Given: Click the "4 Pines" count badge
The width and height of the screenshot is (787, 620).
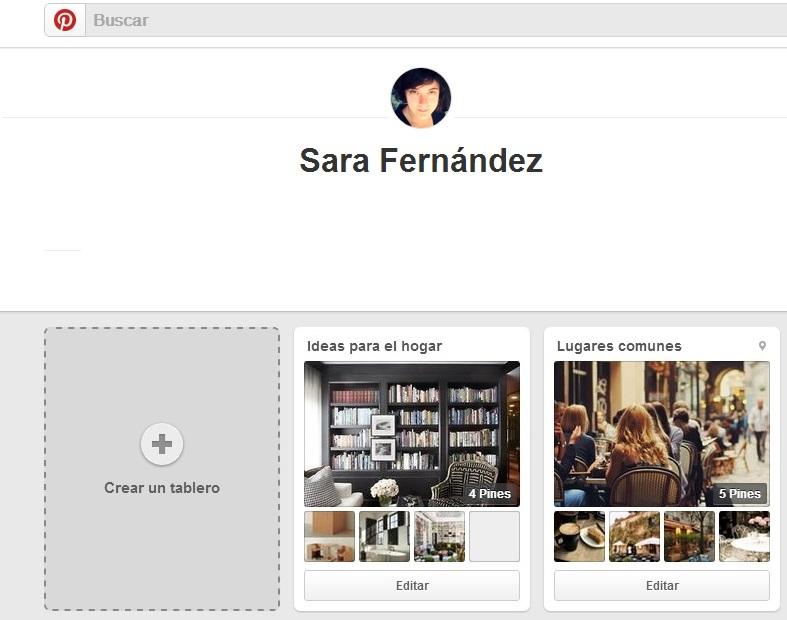Looking at the screenshot, I should 489,493.
